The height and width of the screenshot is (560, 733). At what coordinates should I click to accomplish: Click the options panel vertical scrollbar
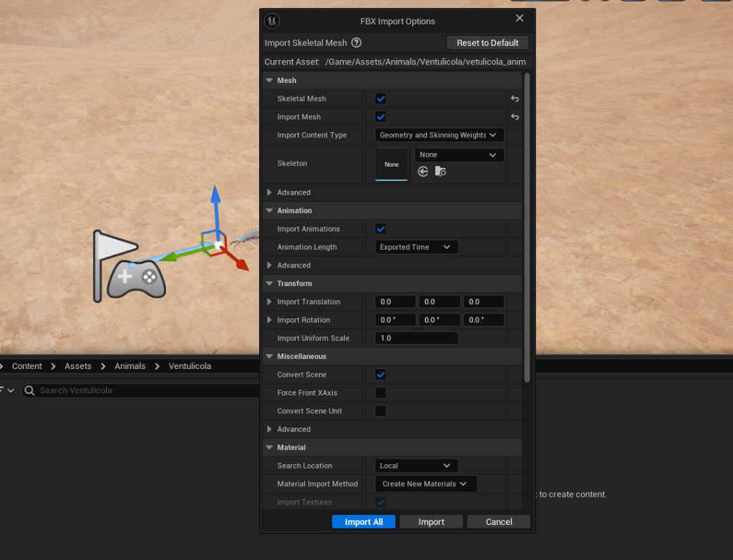click(x=528, y=215)
